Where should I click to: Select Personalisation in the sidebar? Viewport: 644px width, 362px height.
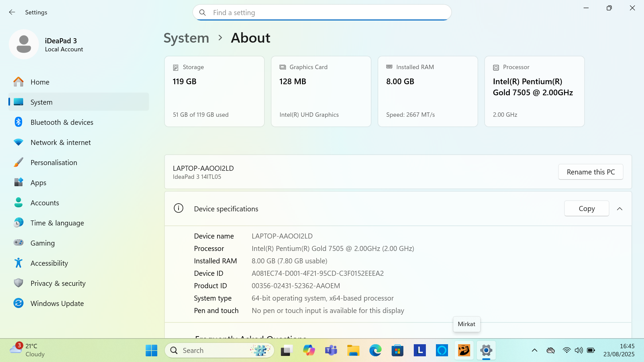[54, 162]
